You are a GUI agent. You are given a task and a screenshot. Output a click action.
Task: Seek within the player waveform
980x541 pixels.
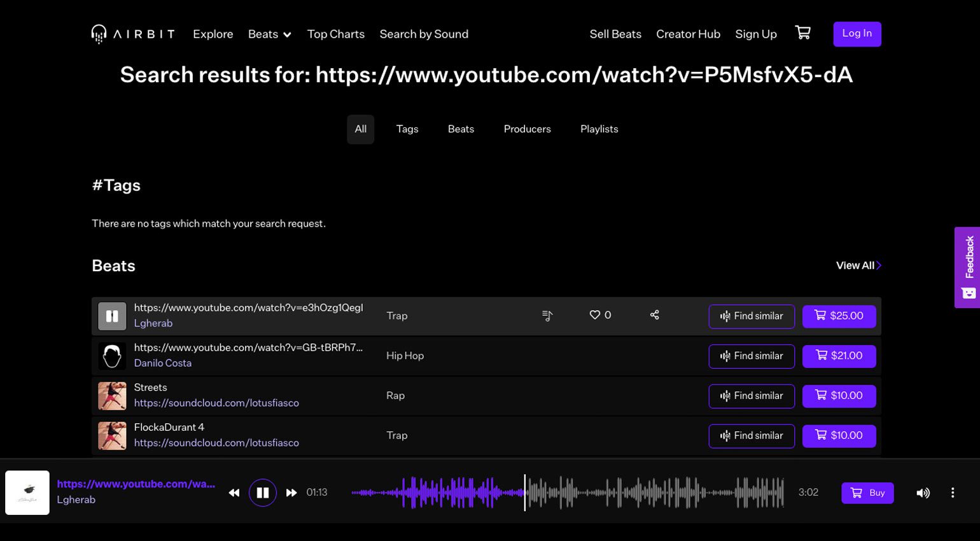click(x=568, y=493)
